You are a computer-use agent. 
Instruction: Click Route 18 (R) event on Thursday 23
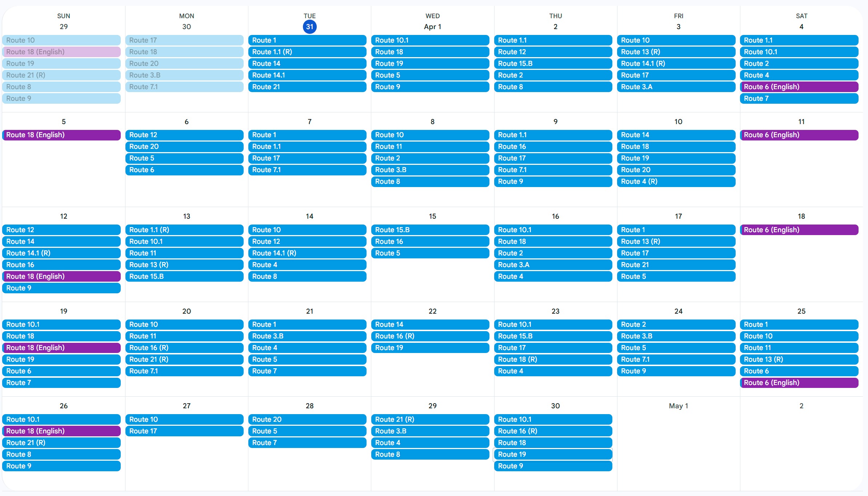click(553, 360)
